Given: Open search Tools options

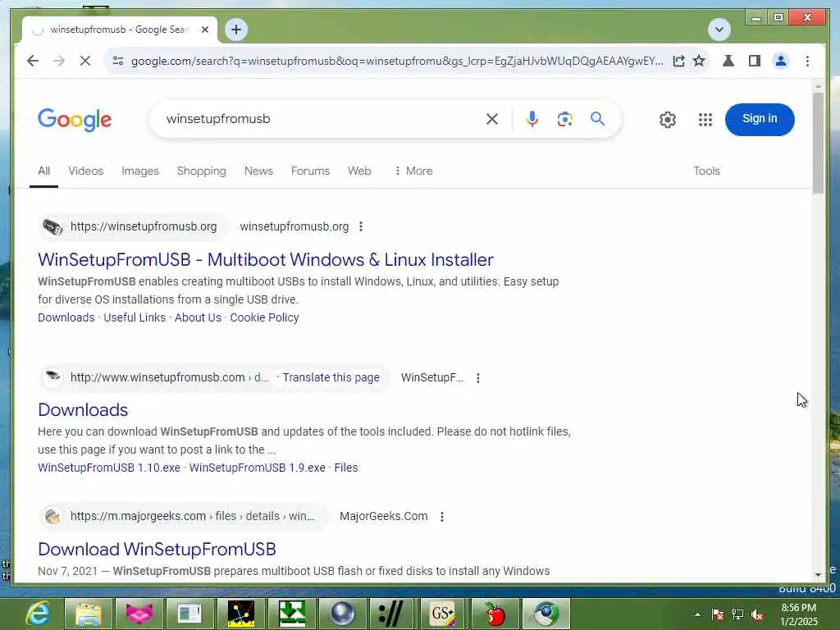Looking at the screenshot, I should pos(706,171).
